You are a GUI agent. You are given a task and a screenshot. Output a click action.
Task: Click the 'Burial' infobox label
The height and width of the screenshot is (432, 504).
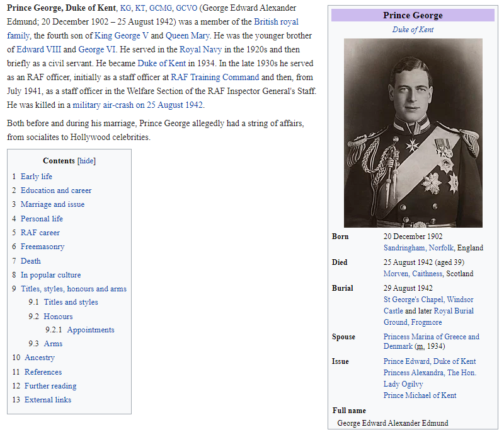tap(342, 288)
